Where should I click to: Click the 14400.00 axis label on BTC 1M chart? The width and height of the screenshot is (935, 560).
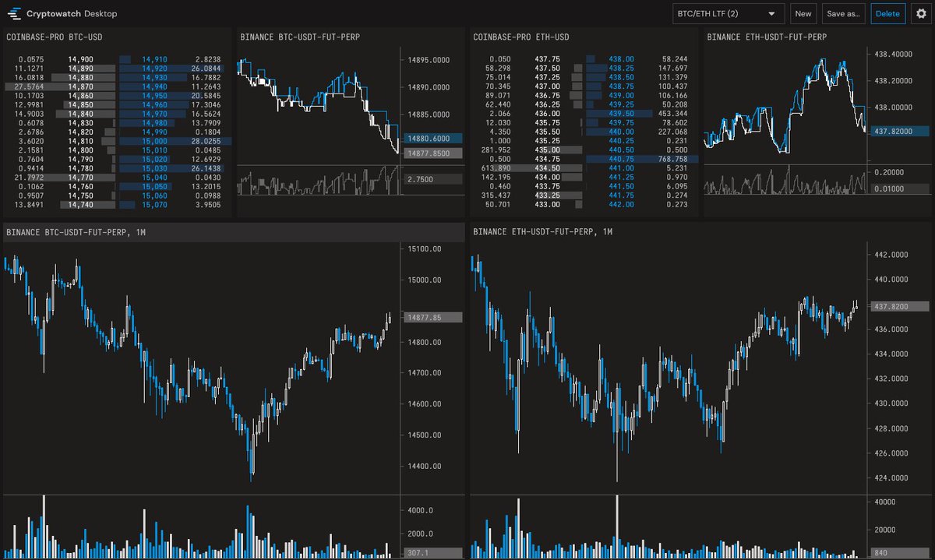(424, 467)
